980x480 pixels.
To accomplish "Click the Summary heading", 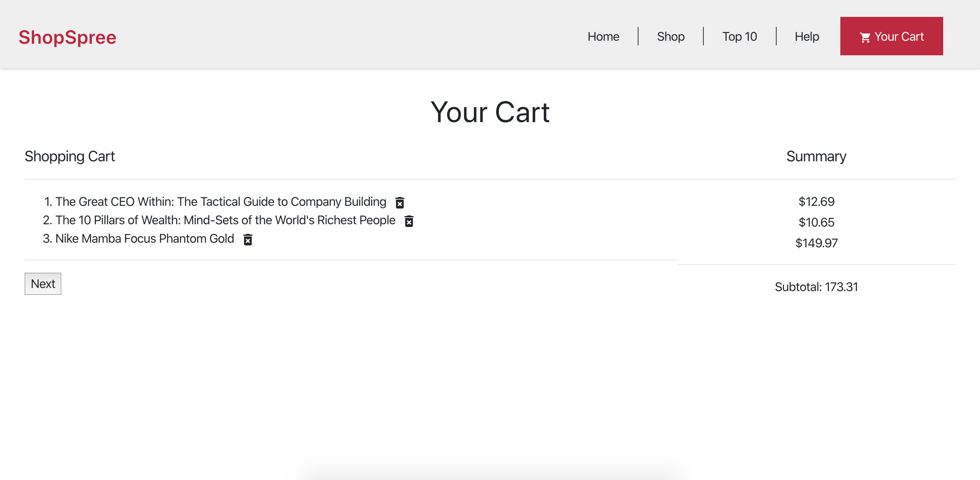I will click(816, 157).
